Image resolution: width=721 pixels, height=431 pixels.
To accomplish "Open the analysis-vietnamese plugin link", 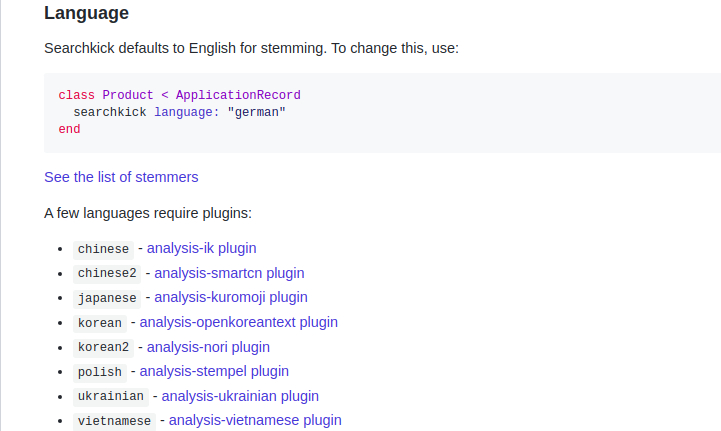I will tap(255, 420).
